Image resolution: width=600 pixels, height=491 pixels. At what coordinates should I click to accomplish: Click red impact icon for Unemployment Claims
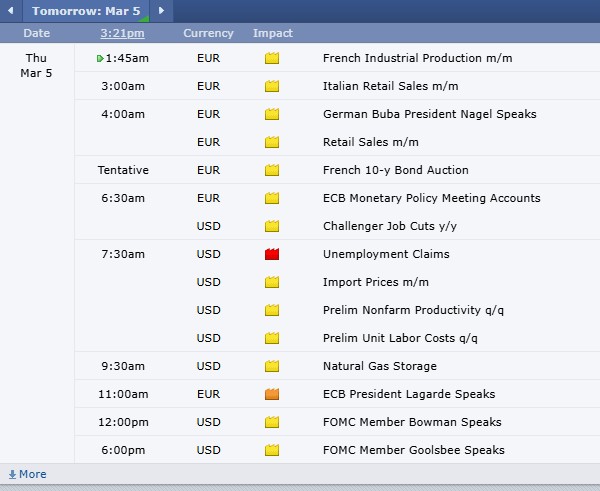point(272,254)
